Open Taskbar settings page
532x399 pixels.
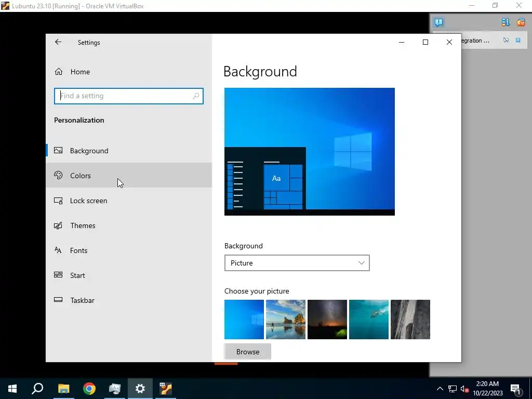coord(129,300)
